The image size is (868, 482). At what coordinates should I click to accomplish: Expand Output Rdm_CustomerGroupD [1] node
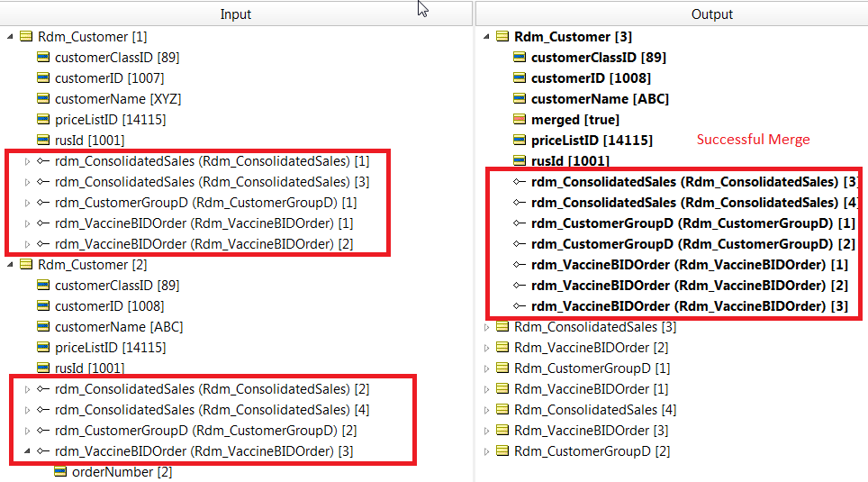(x=486, y=368)
